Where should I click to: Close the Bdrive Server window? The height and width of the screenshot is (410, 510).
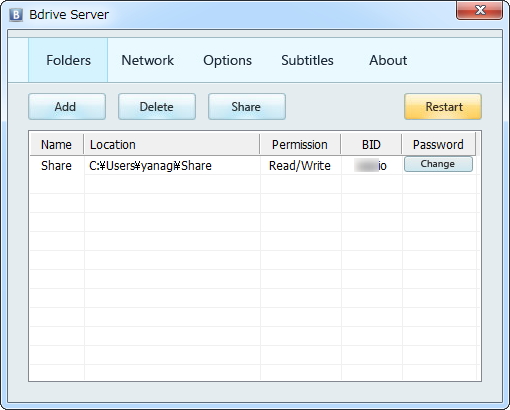479,10
